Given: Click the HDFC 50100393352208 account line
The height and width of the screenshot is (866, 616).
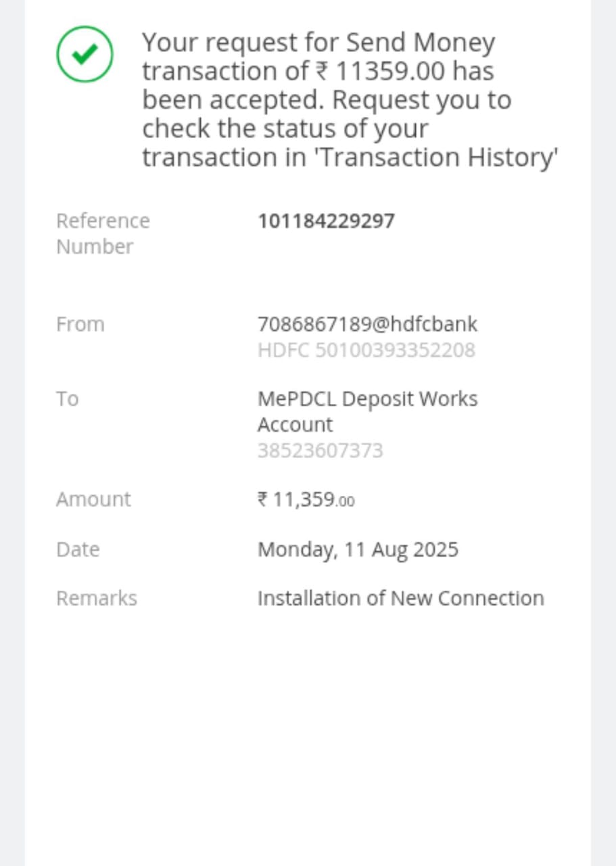Looking at the screenshot, I should click(366, 350).
